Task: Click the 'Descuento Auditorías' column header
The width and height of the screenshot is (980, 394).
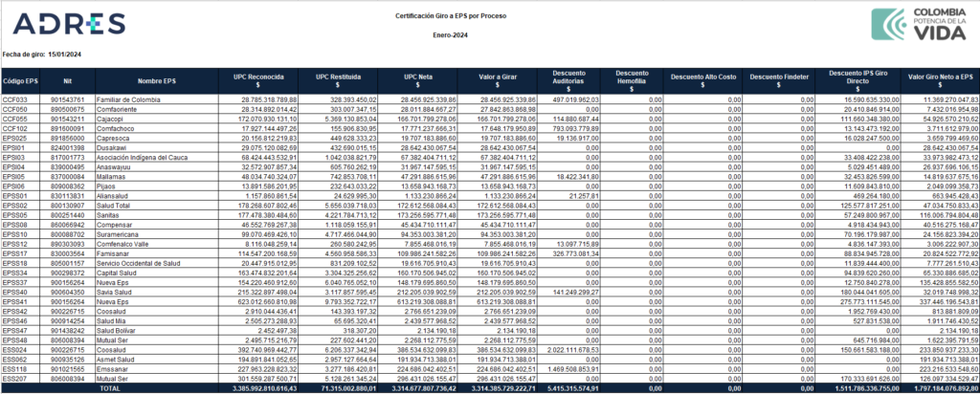Action: (568, 80)
